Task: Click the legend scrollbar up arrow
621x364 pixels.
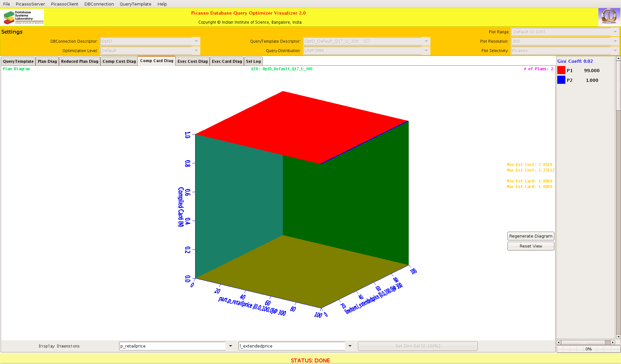Action: (618, 59)
